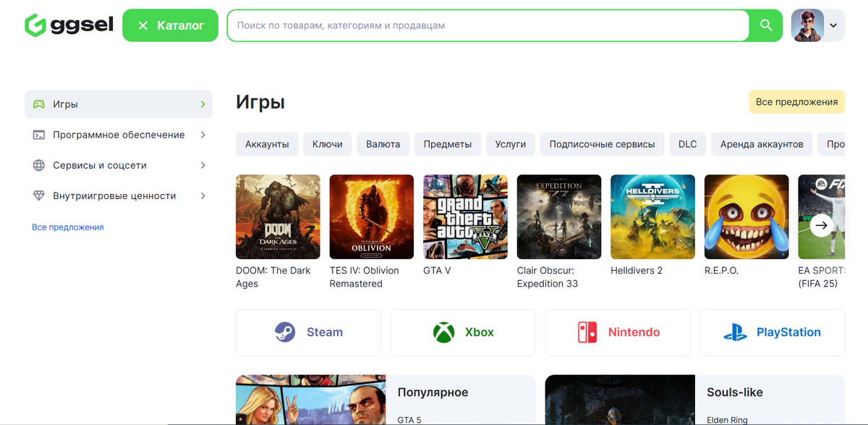
Task: Click the PlayStation logo icon
Action: 736,332
